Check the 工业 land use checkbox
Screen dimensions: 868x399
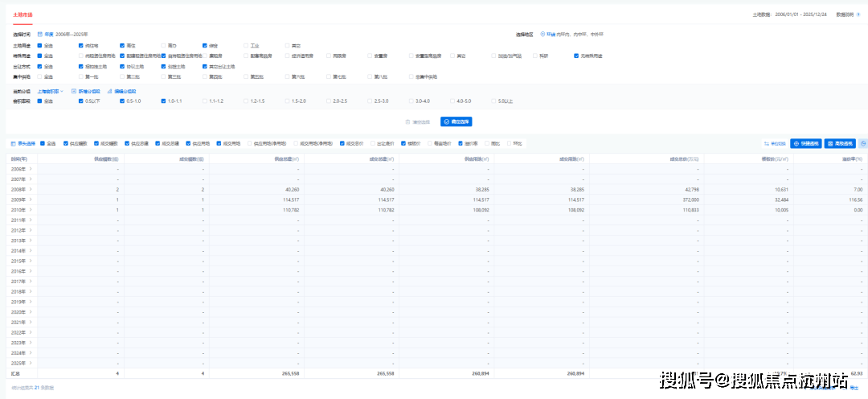click(x=244, y=45)
